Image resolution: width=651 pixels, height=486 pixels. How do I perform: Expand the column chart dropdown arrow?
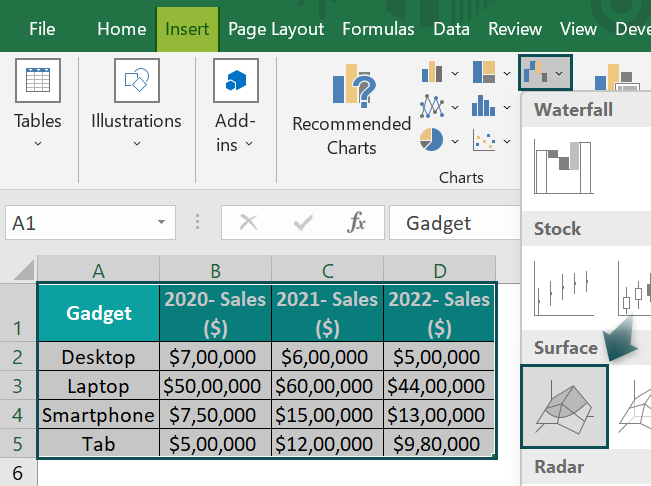click(x=455, y=73)
